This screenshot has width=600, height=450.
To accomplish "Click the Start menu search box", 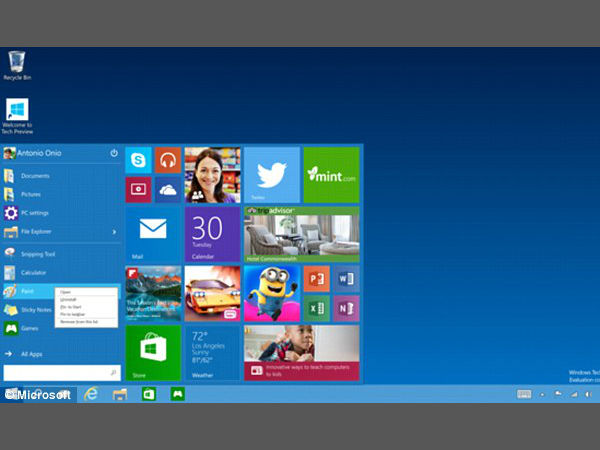I will coord(55,372).
